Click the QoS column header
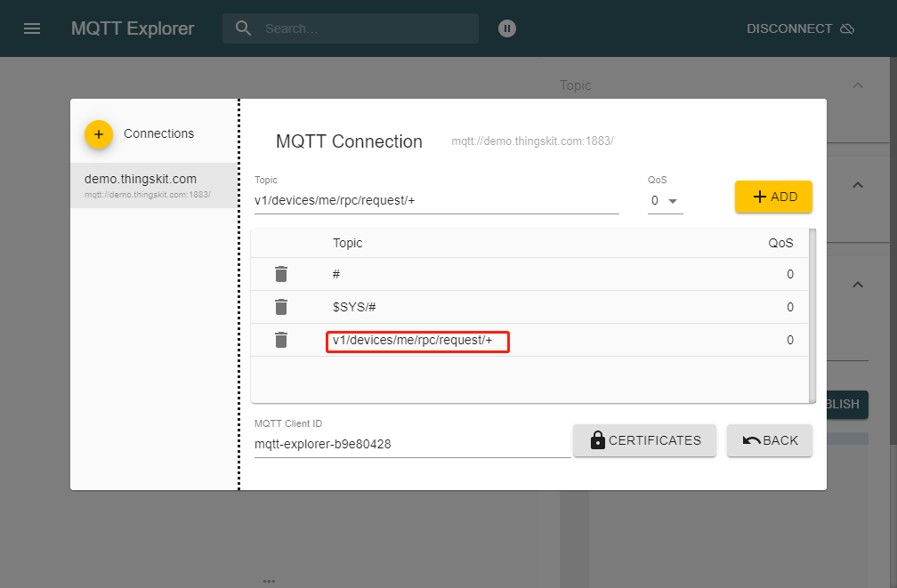The image size is (897, 588). tap(781, 243)
